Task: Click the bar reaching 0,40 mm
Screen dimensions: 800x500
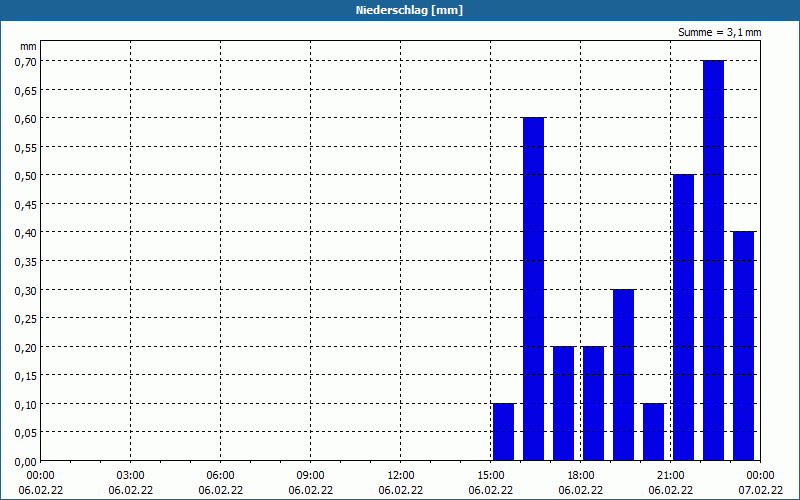Action: point(743,346)
